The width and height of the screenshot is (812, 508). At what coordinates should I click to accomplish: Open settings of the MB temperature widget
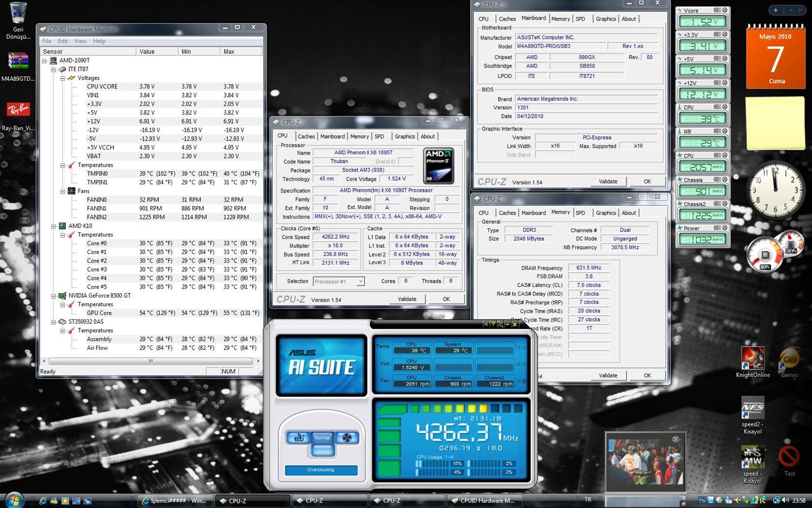(718, 131)
